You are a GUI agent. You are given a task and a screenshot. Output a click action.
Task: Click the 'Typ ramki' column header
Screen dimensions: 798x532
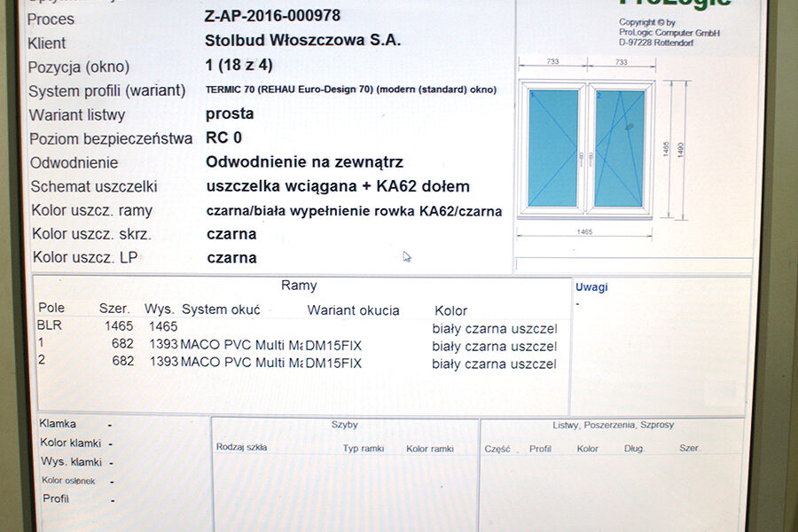(363, 449)
